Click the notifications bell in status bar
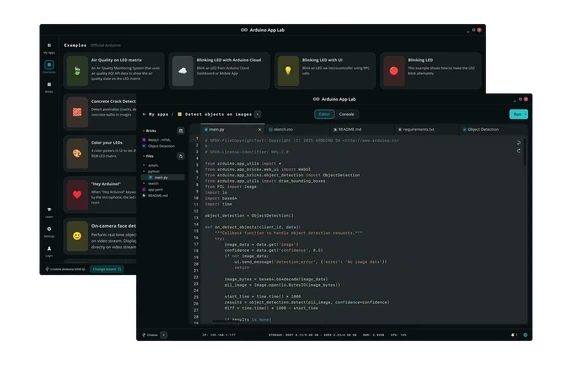572x365 pixels. [514, 335]
